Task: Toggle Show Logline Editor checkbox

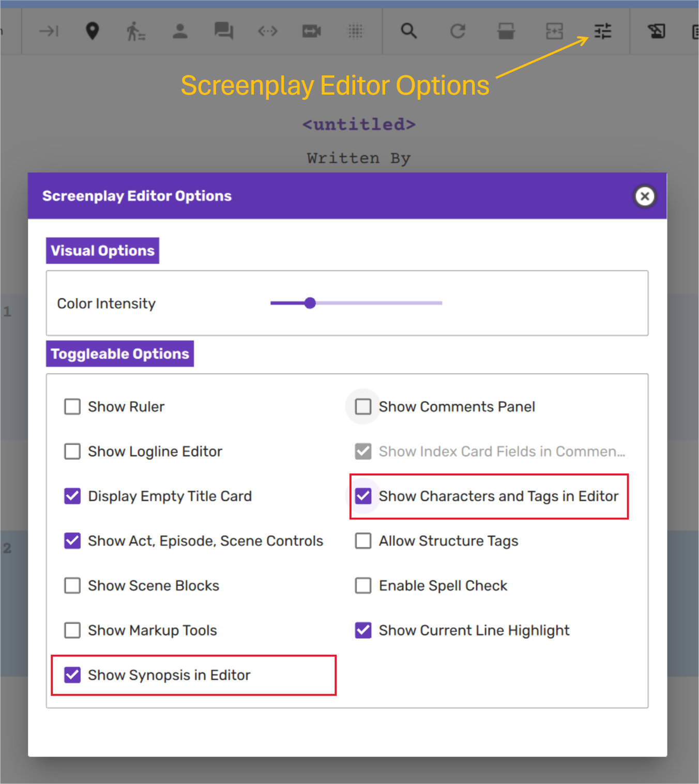Action: click(72, 452)
